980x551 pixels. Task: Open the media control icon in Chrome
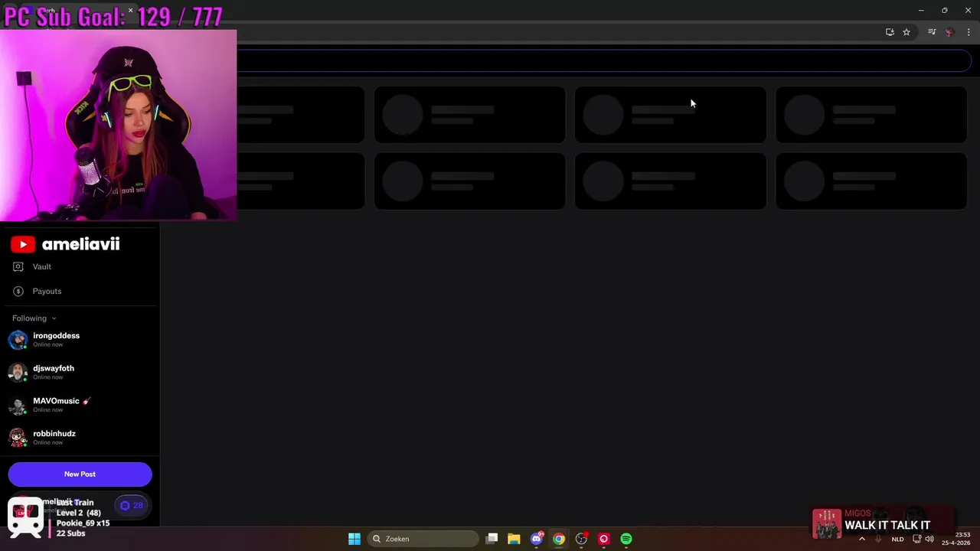(932, 32)
